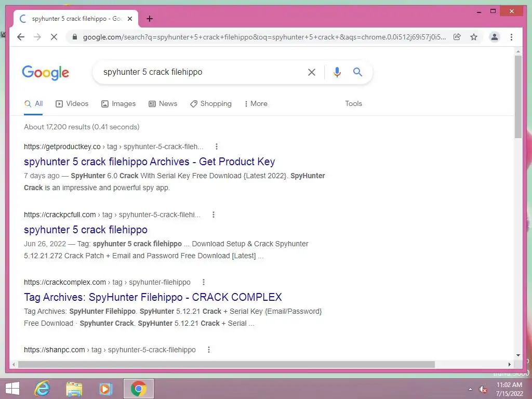This screenshot has width=532, height=399.
Task: Open 'Tag Archives: SpyHunter Filehippo' link
Action: coord(153,297)
